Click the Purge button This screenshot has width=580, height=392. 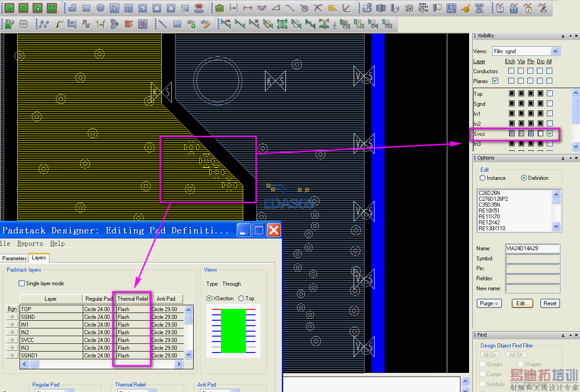489,303
